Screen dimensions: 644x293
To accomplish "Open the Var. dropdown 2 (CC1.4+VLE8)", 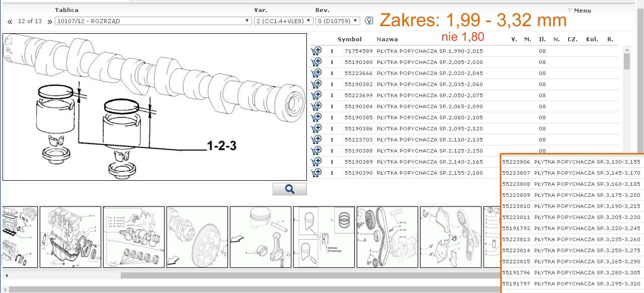I will point(281,21).
